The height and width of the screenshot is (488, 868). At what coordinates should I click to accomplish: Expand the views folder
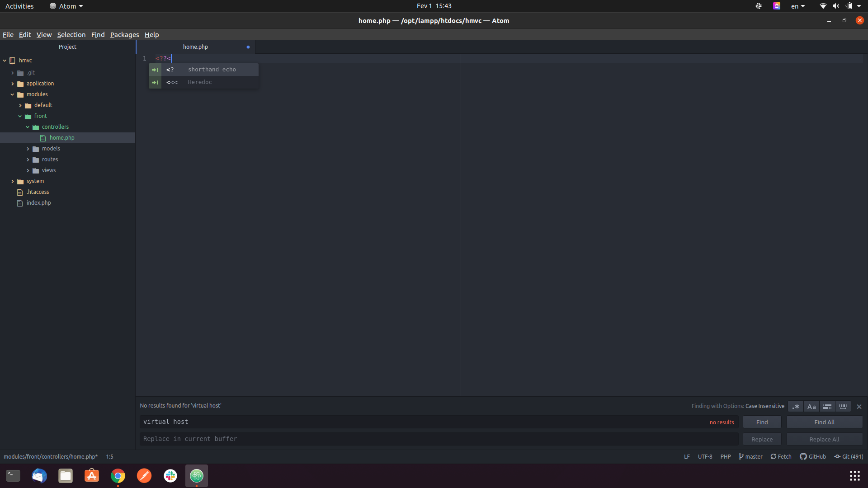pos(28,170)
